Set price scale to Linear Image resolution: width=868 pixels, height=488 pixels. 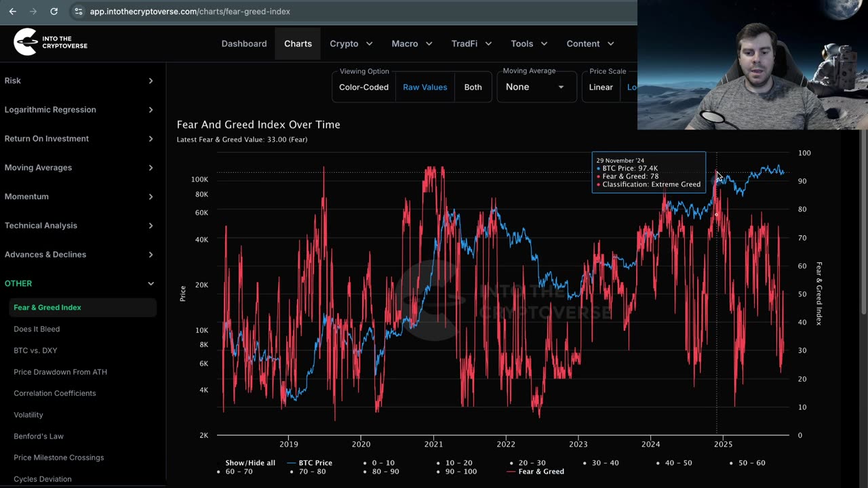(x=601, y=87)
